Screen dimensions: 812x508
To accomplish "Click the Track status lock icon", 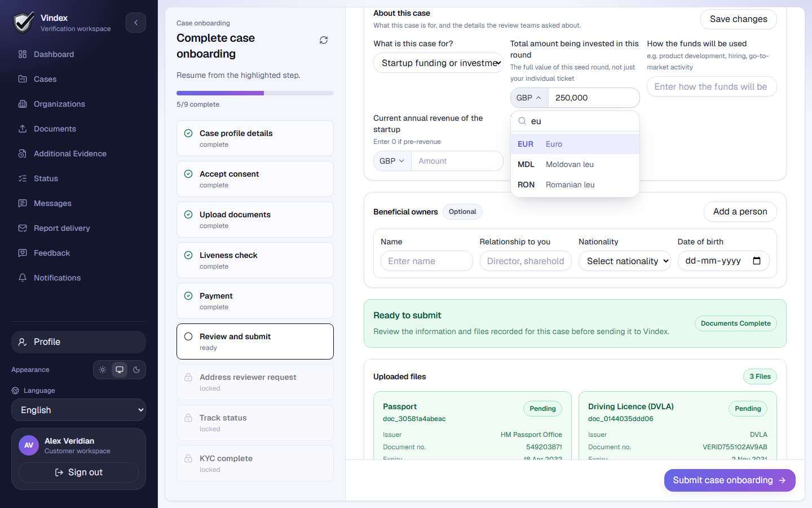I will tap(188, 418).
